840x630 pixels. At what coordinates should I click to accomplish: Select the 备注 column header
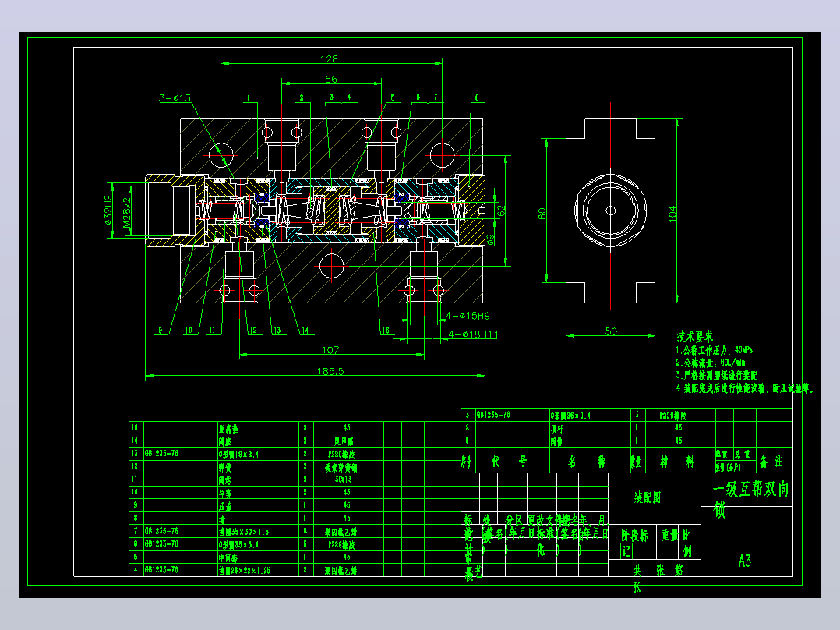pyautogui.click(x=771, y=461)
